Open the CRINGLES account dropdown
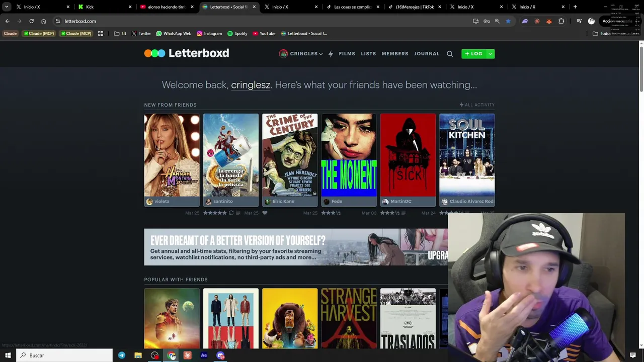This screenshot has width=644, height=362. [301, 54]
